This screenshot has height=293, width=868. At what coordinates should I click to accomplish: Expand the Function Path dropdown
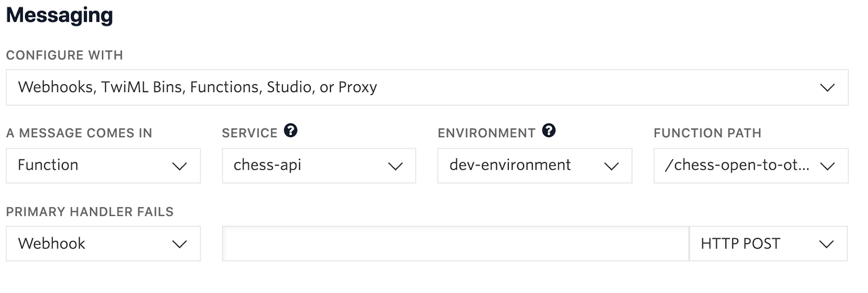(x=750, y=165)
